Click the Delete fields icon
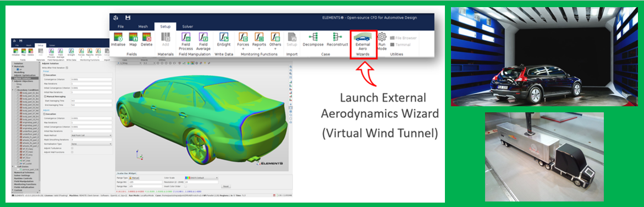 [147, 40]
